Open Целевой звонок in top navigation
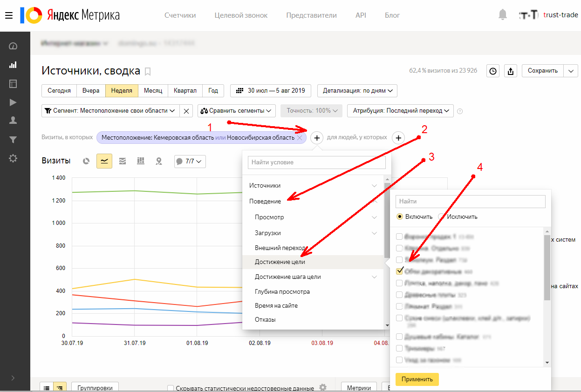The width and height of the screenshot is (581, 392). [x=241, y=15]
